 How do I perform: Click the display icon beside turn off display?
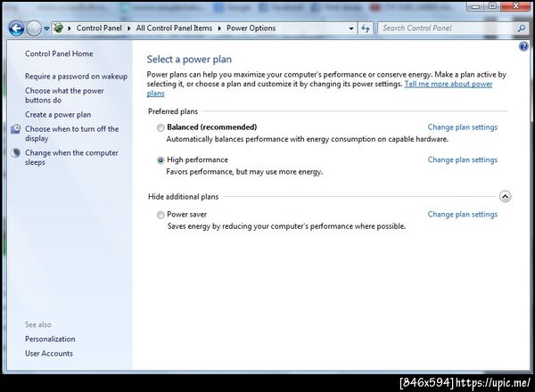pos(15,129)
